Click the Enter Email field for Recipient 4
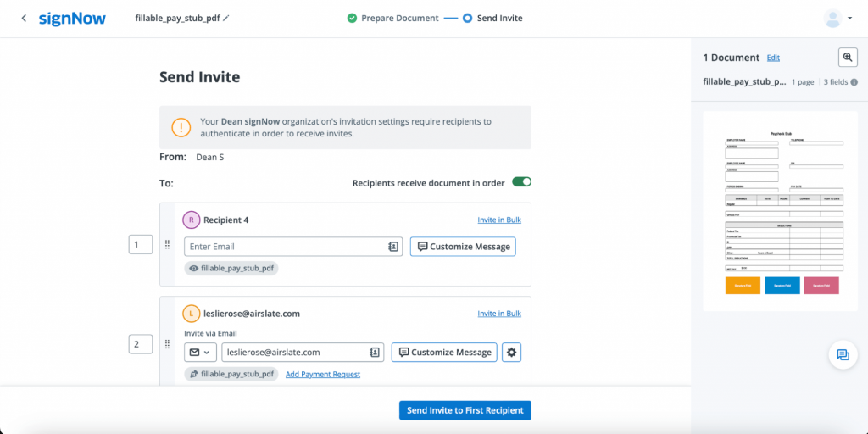 [x=284, y=247]
